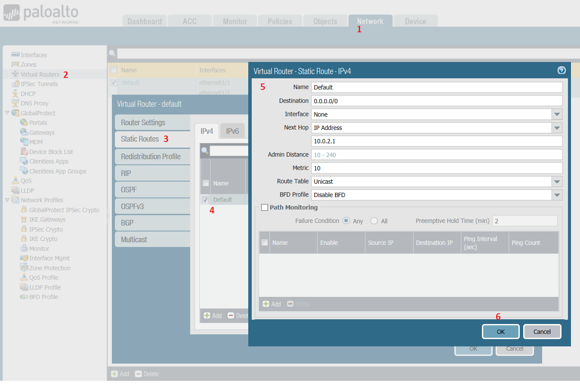Switch to the Device tab
The width and height of the screenshot is (580, 392).
point(414,21)
